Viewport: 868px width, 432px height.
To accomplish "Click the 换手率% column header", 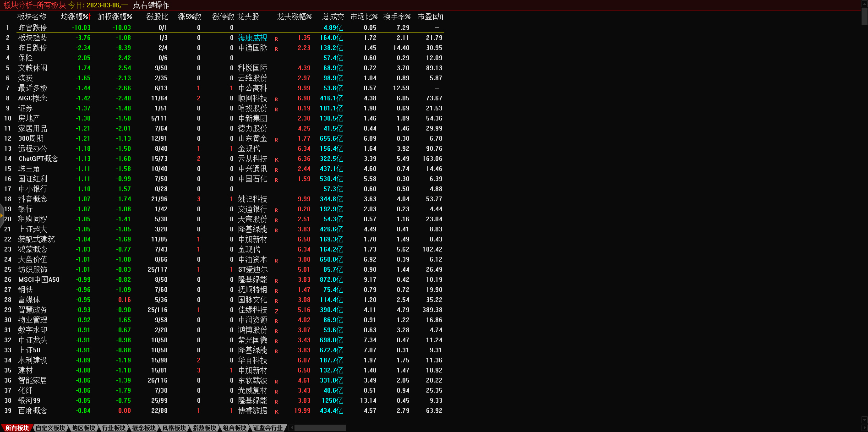I will pyautogui.click(x=397, y=16).
